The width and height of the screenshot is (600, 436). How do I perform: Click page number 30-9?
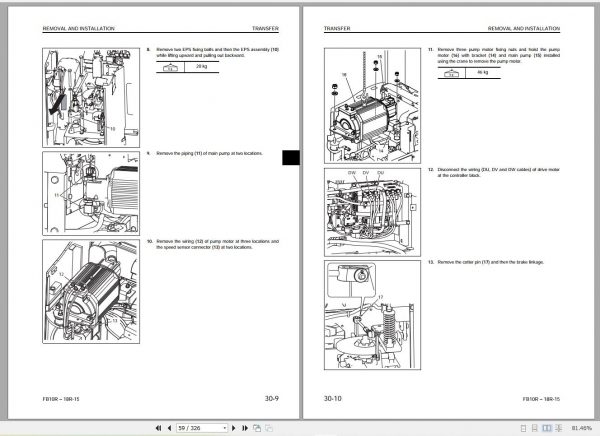click(x=272, y=398)
